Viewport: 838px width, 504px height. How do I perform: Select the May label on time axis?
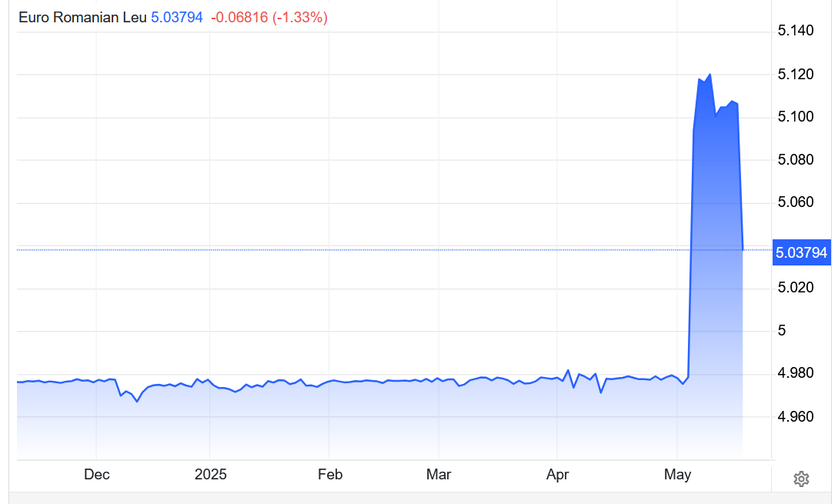pos(677,475)
